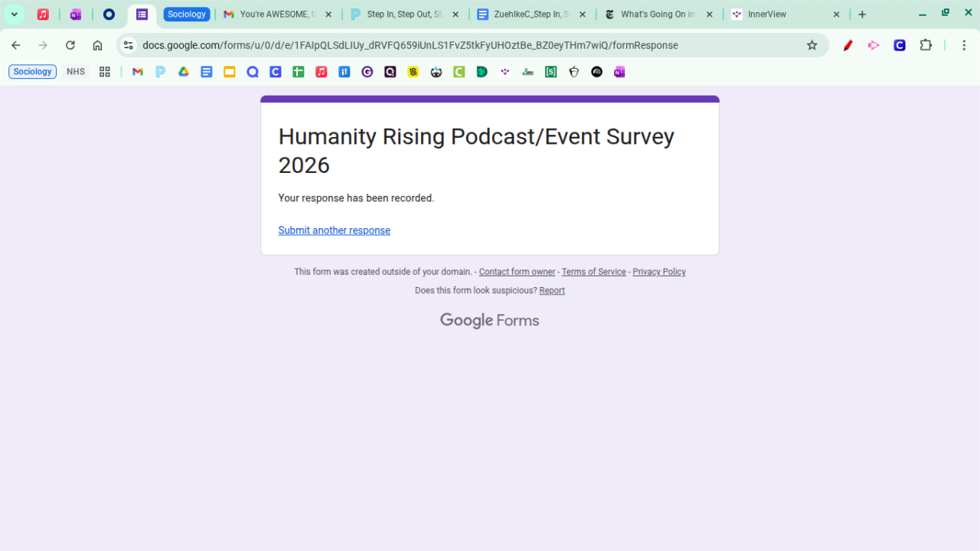980x551 pixels.
Task: Close the InnerView tab
Action: [x=836, y=15]
